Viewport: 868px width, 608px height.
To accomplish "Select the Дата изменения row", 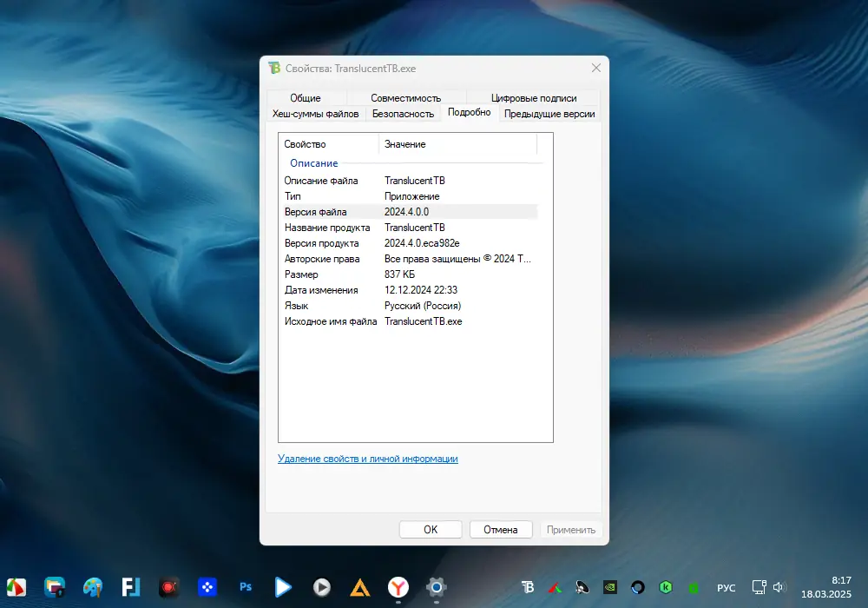I will point(409,290).
